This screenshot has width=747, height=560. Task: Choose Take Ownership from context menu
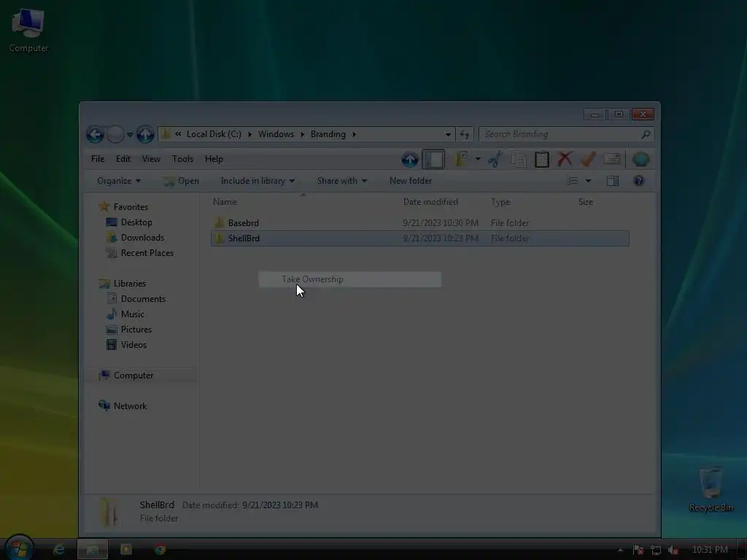pos(349,279)
